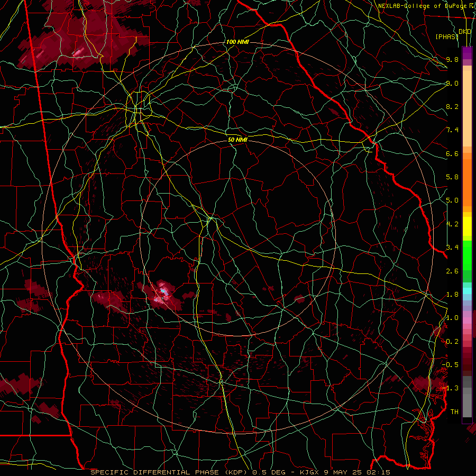This screenshot has height=476, width=476.
Task: Click the 0.2 value on color scale
Action: (x=452, y=342)
